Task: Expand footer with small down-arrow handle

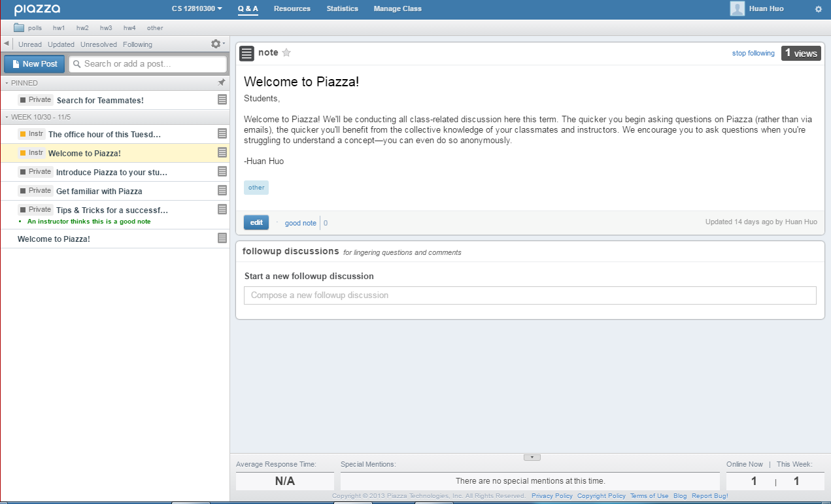Action: point(532,457)
